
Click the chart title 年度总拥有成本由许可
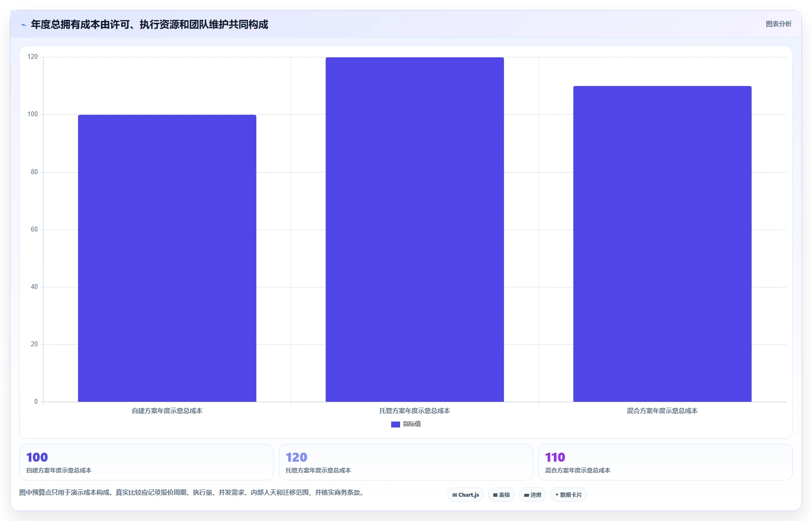(x=149, y=24)
